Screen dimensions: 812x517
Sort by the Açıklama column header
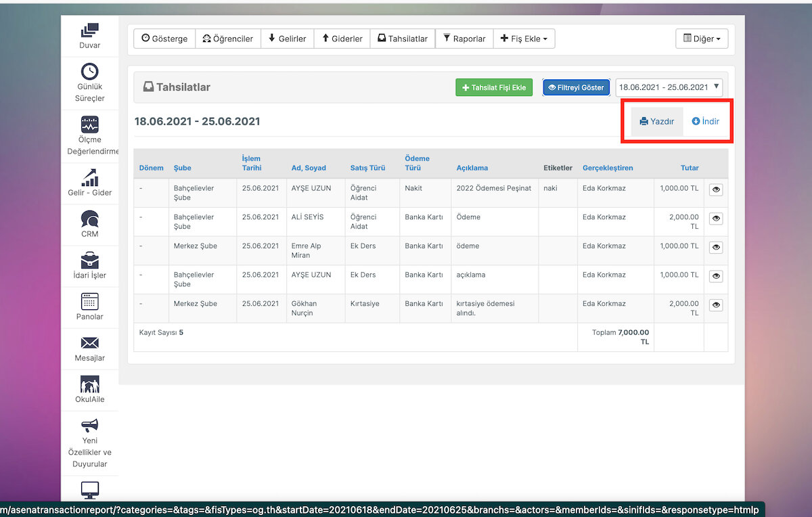(x=472, y=168)
